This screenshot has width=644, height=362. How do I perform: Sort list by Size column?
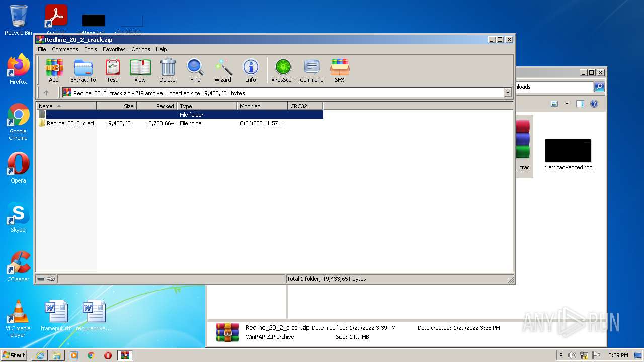coord(116,106)
